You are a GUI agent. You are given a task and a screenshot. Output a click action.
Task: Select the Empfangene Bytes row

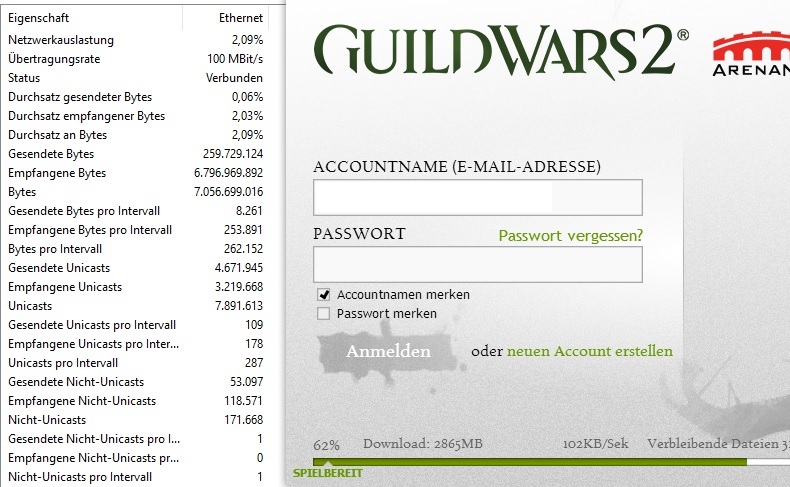(135, 173)
